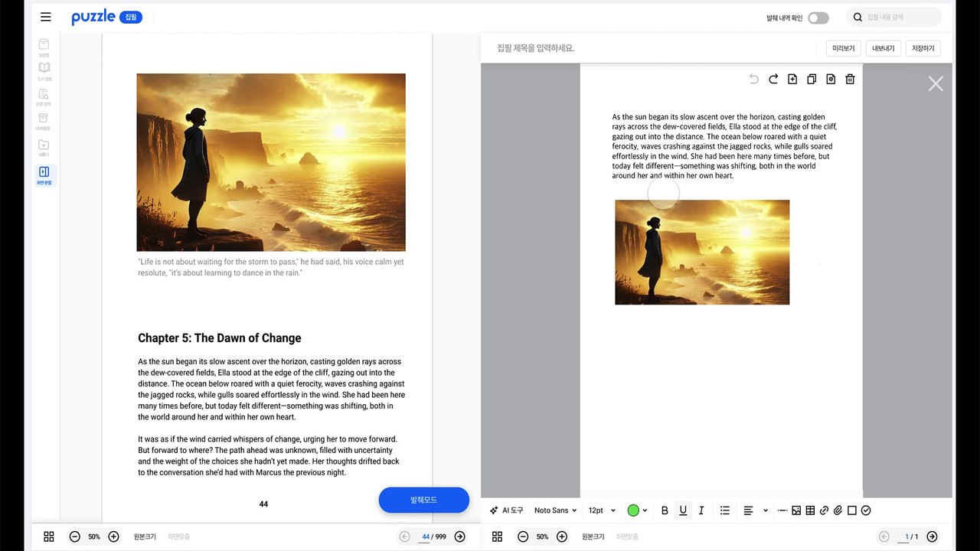
Task: Add a new page with the plus-page icon
Action: (792, 79)
